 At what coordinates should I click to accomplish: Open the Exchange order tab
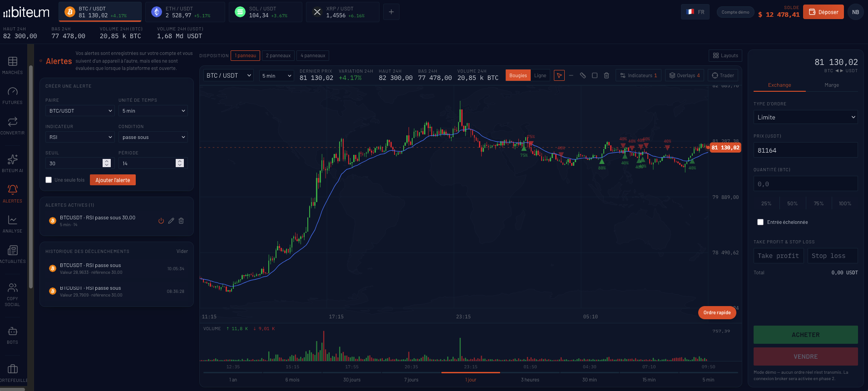[779, 85]
